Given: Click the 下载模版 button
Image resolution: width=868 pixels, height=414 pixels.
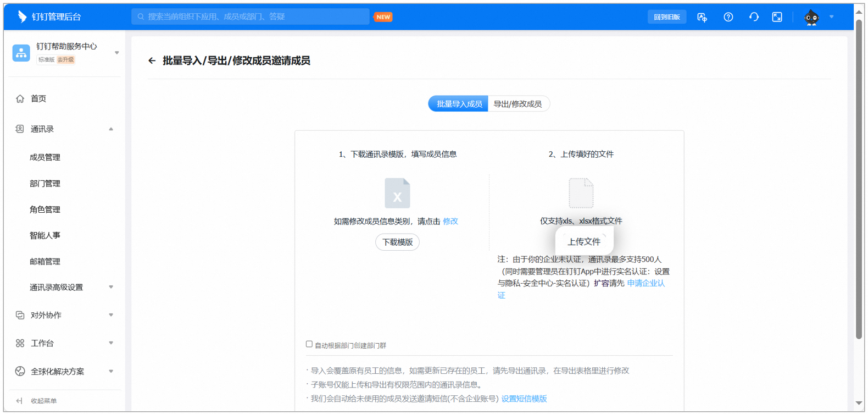Looking at the screenshot, I should [397, 242].
